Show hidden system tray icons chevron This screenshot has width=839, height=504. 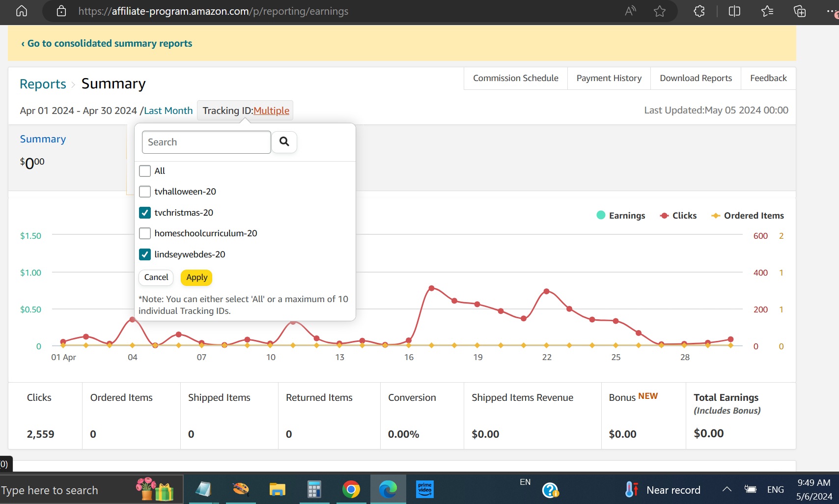click(x=727, y=489)
